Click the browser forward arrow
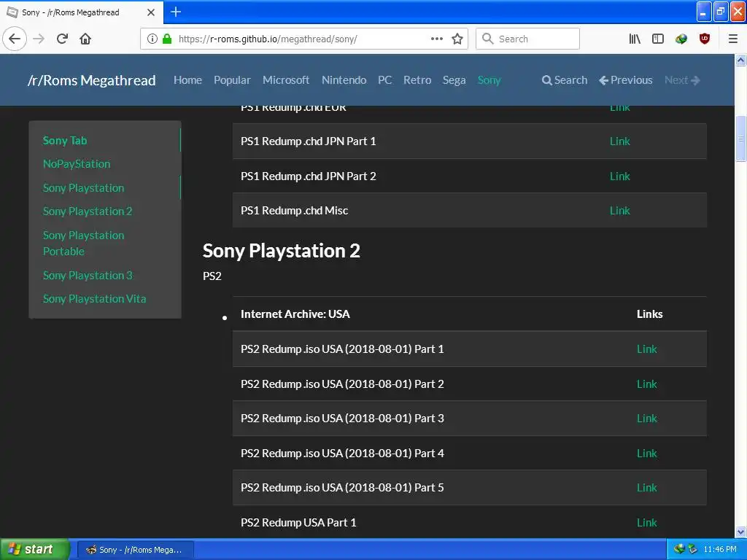Viewport: 747px width, 560px height. (39, 39)
